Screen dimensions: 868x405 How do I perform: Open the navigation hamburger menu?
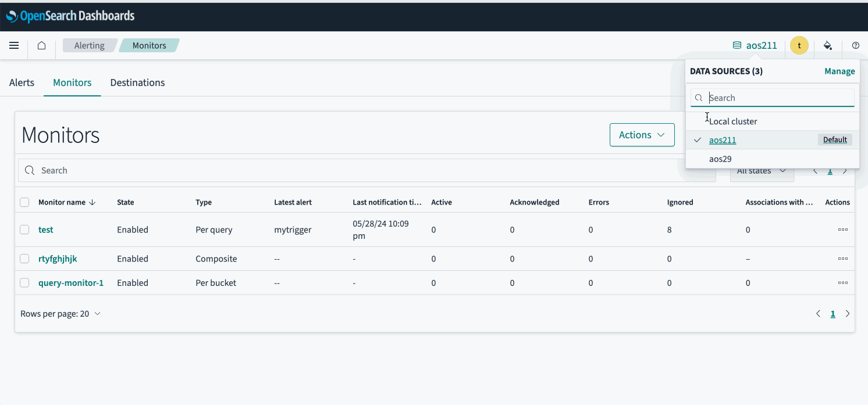pos(14,45)
